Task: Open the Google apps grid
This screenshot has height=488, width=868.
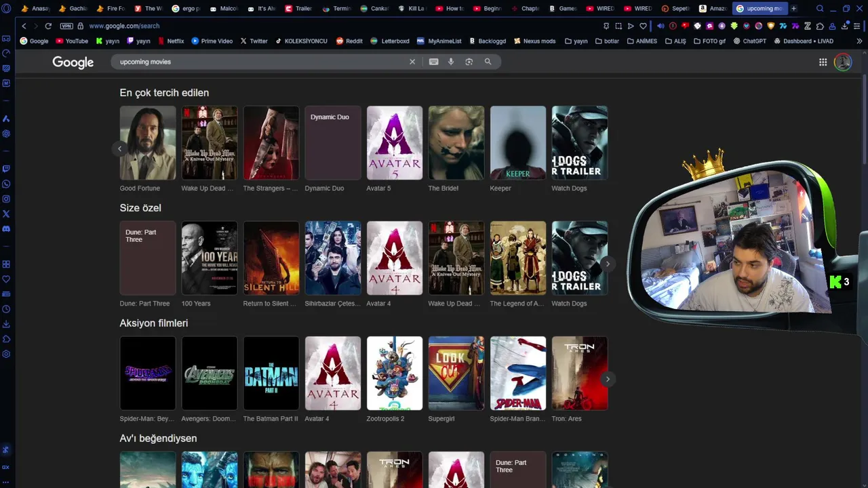Action: point(823,62)
